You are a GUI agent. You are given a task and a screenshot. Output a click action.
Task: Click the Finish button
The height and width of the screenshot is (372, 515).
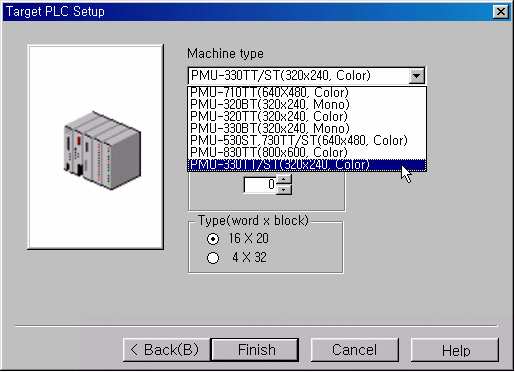(x=255, y=350)
